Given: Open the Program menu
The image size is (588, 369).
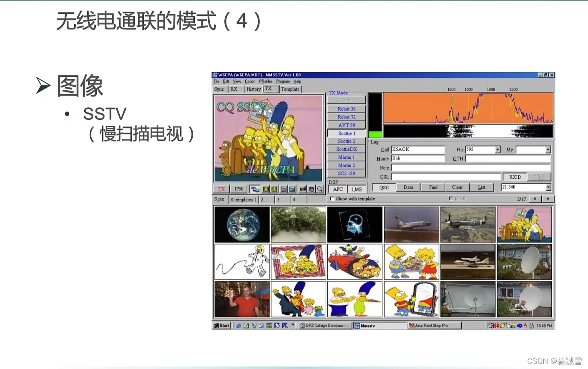Looking at the screenshot, I should tap(283, 81).
